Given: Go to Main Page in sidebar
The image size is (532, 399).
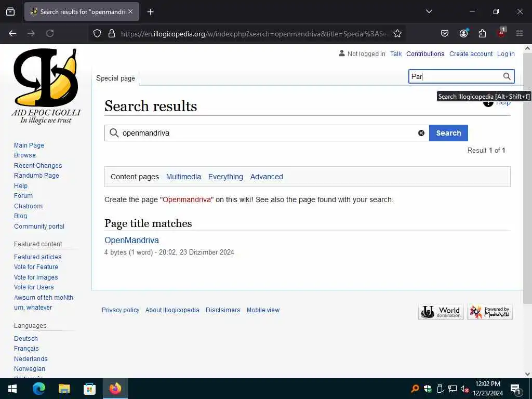Looking at the screenshot, I should (29, 145).
